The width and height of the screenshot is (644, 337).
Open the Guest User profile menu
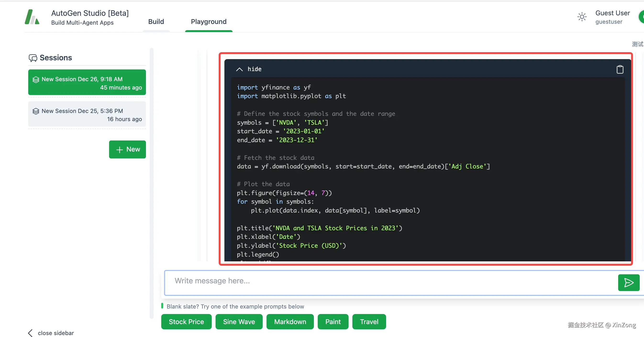click(612, 17)
